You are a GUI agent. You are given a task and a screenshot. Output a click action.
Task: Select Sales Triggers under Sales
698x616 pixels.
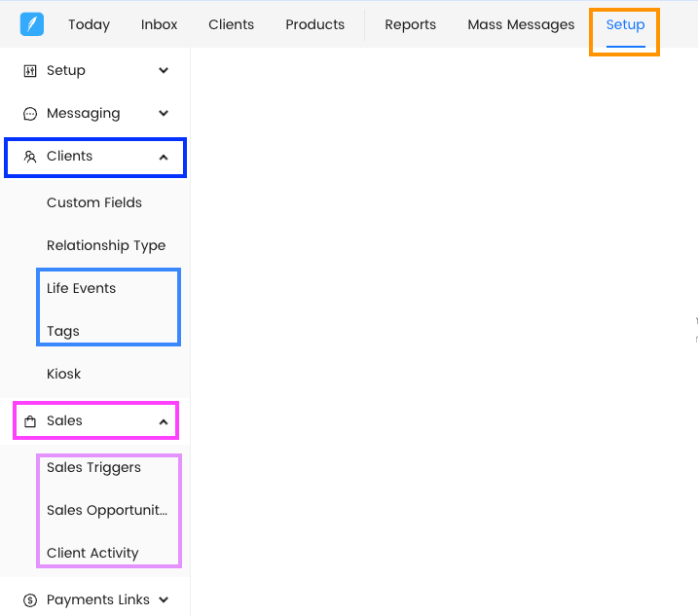93,468
